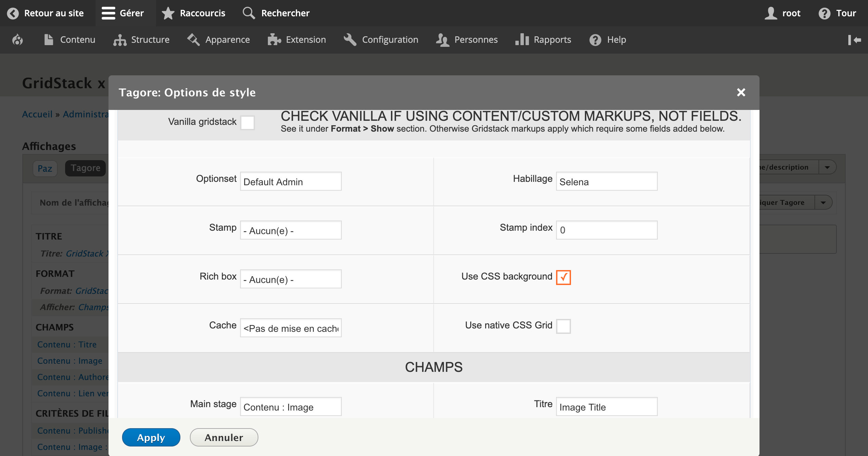This screenshot has height=456, width=868.
Task: Open the Habillage skin dropdown
Action: tap(606, 182)
